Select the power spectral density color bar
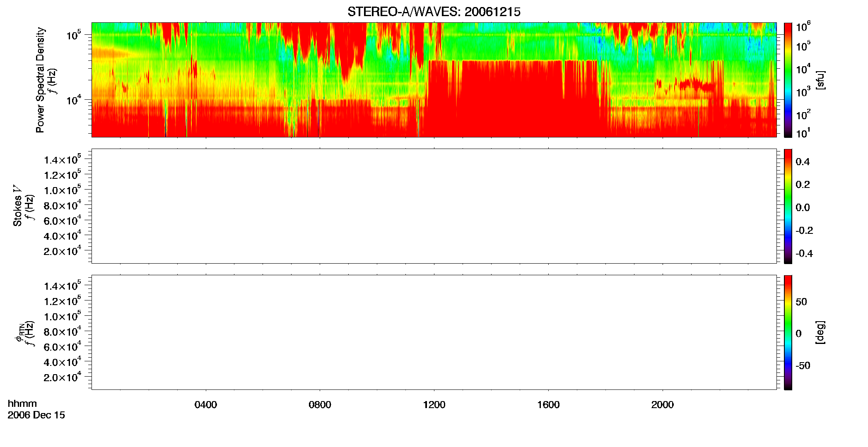868x447 pixels. click(788, 80)
